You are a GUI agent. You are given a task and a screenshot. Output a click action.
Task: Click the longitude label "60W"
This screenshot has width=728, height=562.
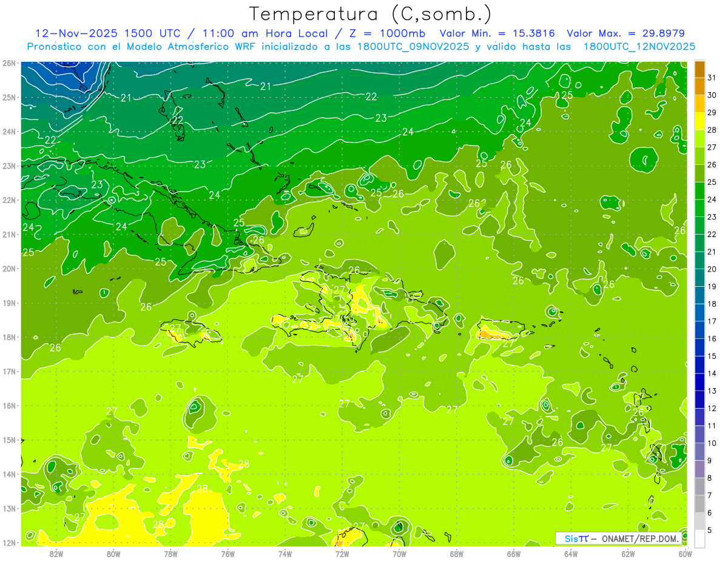coord(686,553)
